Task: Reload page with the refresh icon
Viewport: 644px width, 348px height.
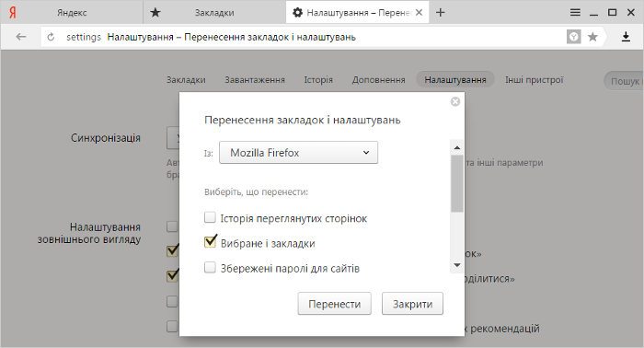Action: point(51,37)
